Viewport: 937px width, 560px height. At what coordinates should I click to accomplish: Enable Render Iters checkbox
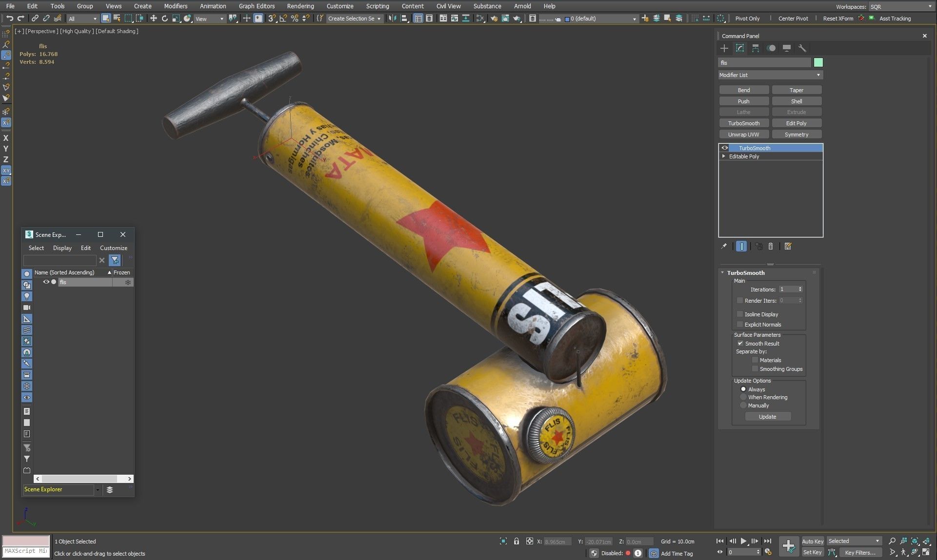740,301
